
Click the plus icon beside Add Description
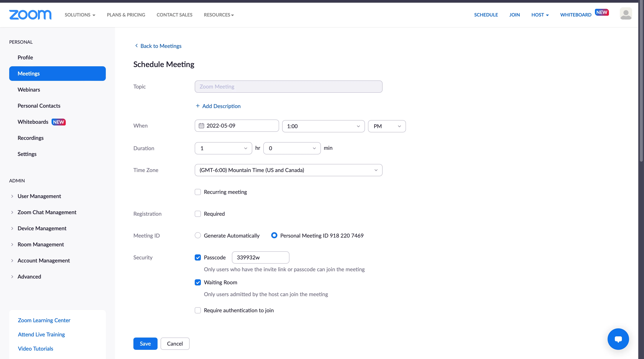click(x=197, y=106)
